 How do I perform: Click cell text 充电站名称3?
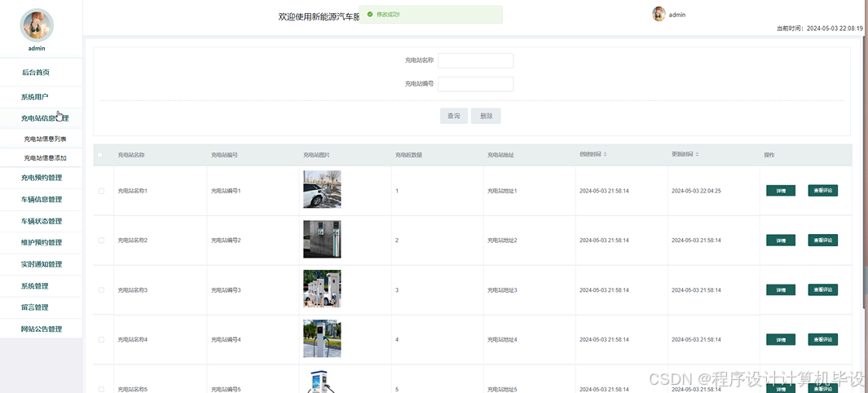pyautogui.click(x=133, y=290)
